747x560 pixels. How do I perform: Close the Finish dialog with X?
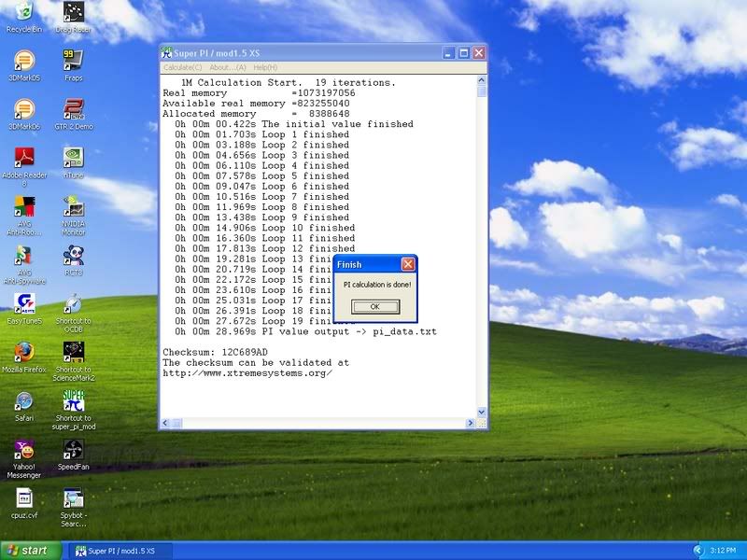click(x=408, y=264)
